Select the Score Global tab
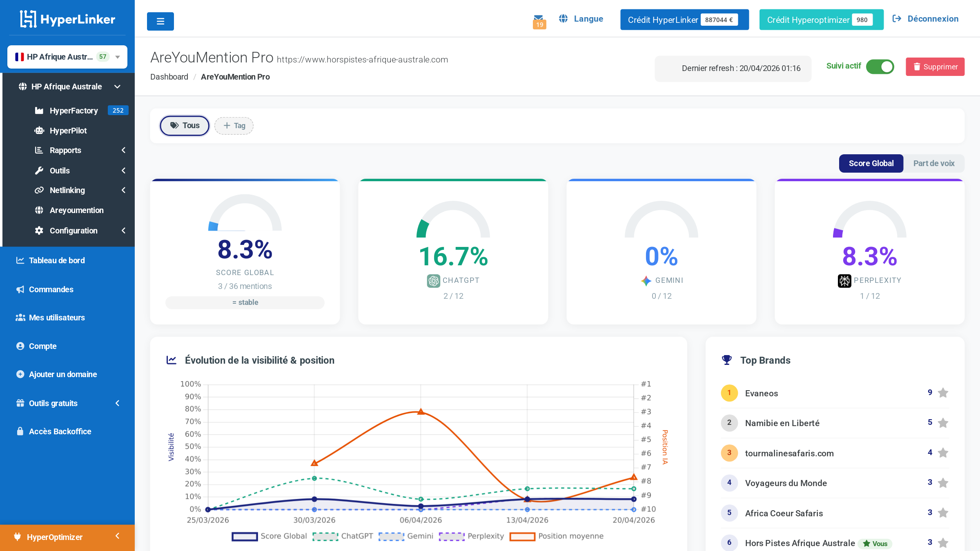This screenshot has height=551, width=980. 871,163
